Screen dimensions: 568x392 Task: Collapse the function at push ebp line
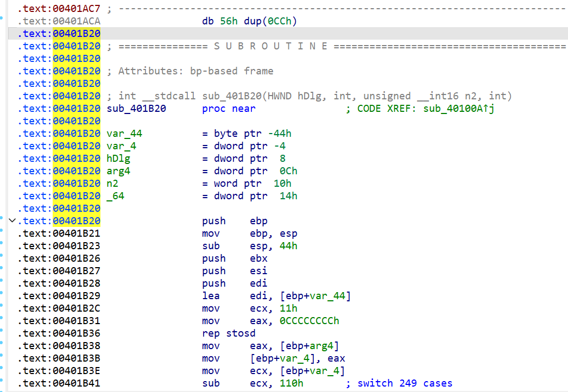coord(12,220)
